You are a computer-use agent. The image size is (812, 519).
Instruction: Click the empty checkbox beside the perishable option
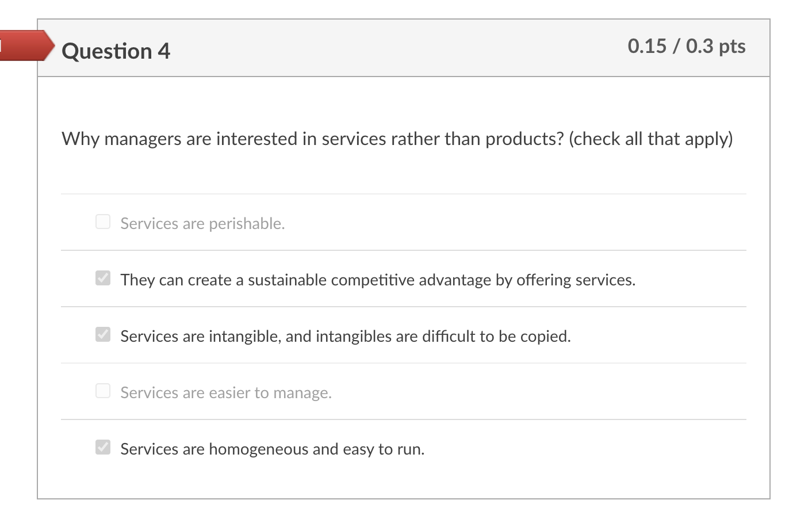pyautogui.click(x=102, y=221)
